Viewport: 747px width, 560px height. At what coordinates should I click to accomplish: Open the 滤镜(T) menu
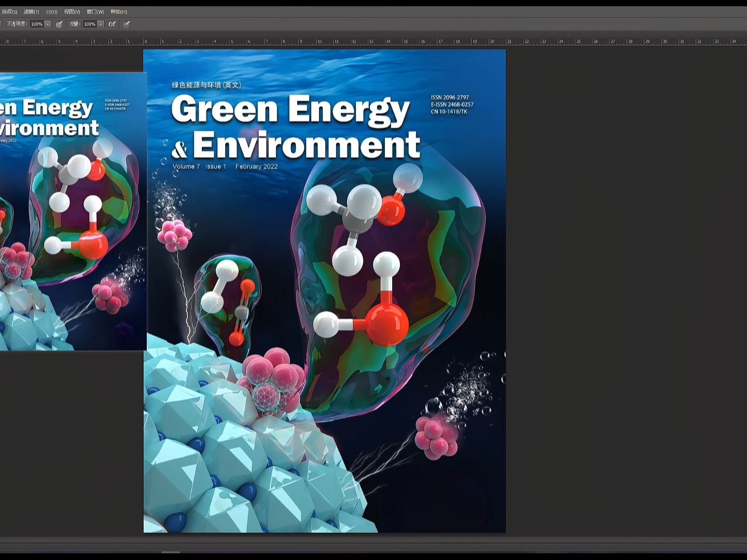click(31, 11)
